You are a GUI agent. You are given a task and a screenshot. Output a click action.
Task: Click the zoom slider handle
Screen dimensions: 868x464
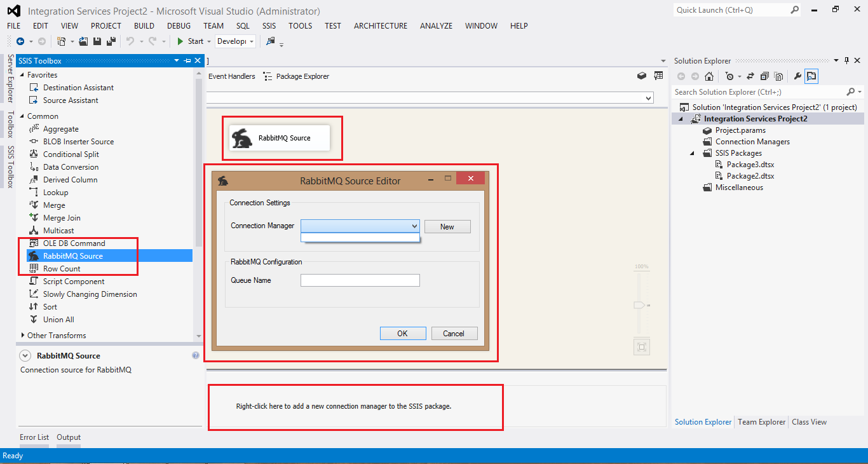(x=640, y=305)
